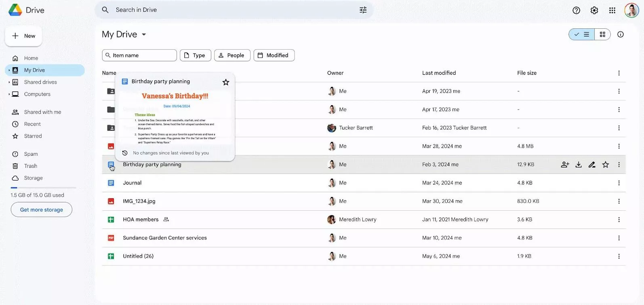
Task: Open more actions for Sundance Garden Center services
Action: pyautogui.click(x=619, y=238)
